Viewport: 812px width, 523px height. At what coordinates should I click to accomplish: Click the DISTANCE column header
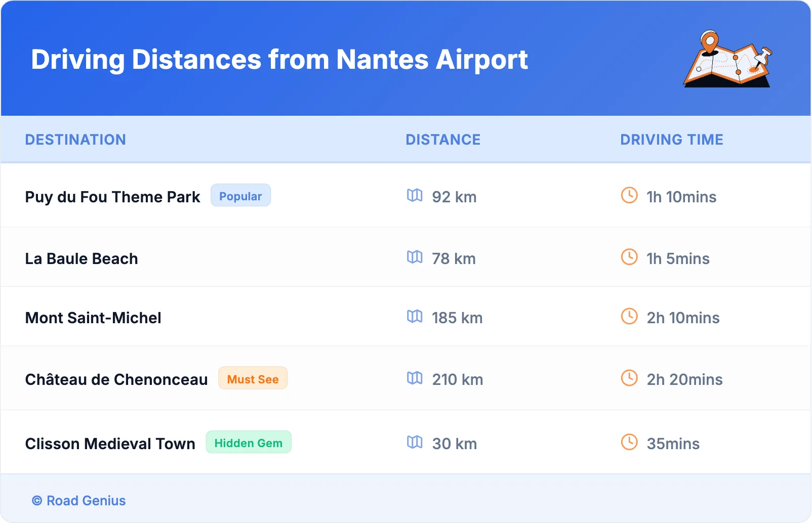point(443,140)
